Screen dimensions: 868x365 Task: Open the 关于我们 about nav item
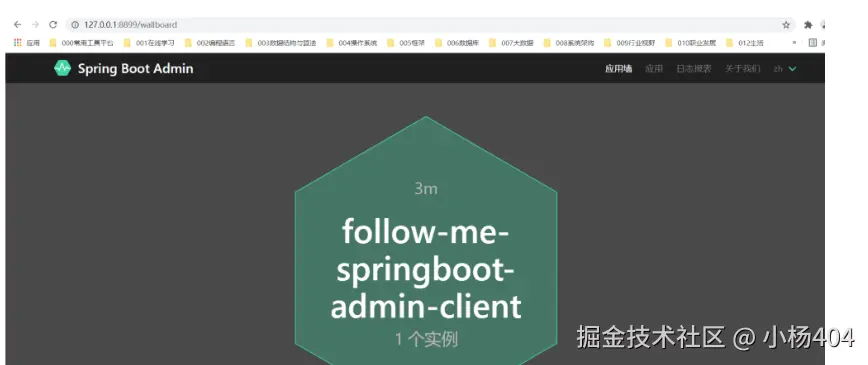point(743,69)
